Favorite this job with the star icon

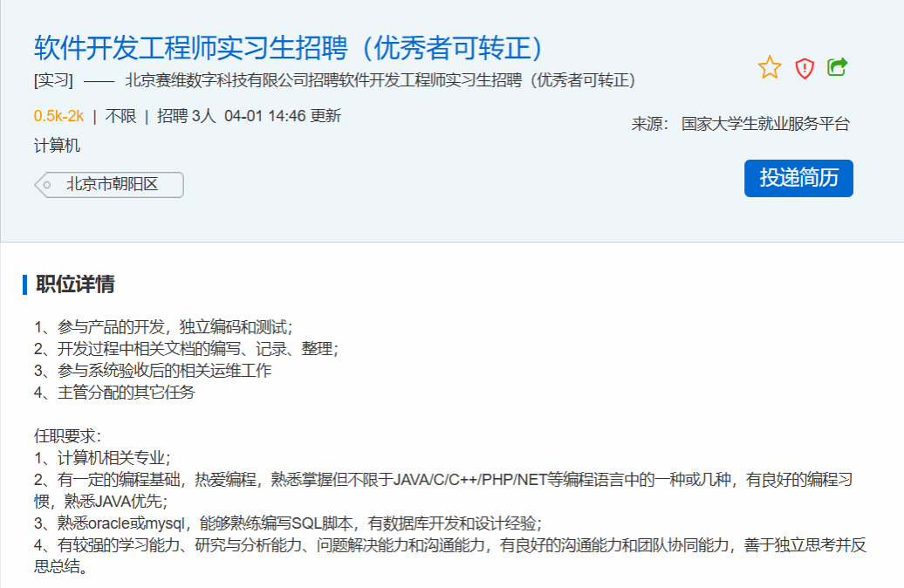(x=770, y=67)
